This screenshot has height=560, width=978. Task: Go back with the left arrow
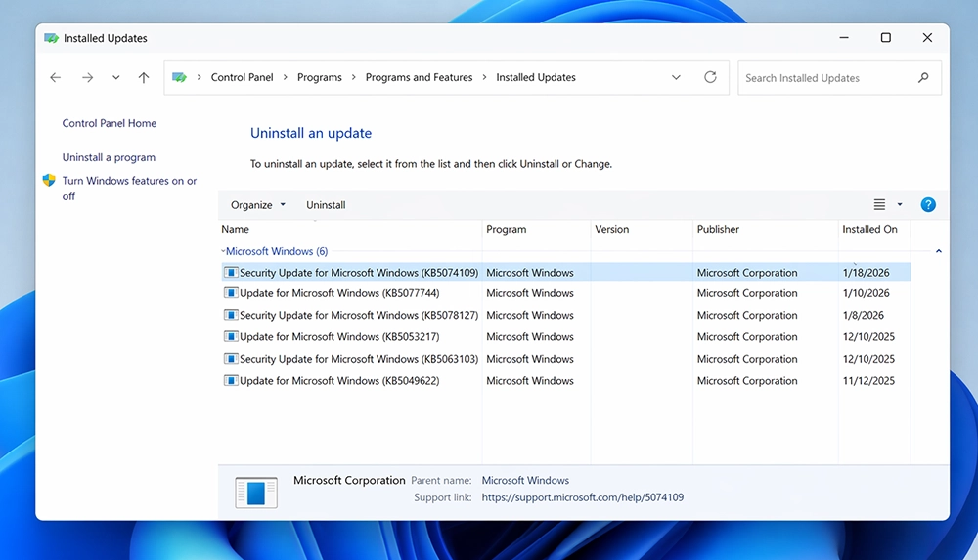56,77
